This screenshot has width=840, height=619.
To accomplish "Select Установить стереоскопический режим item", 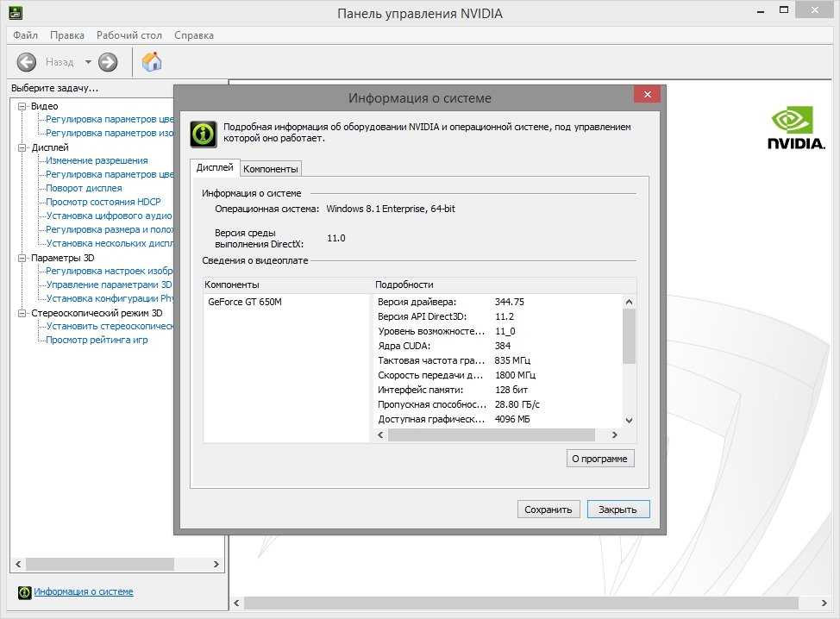I will [x=110, y=326].
